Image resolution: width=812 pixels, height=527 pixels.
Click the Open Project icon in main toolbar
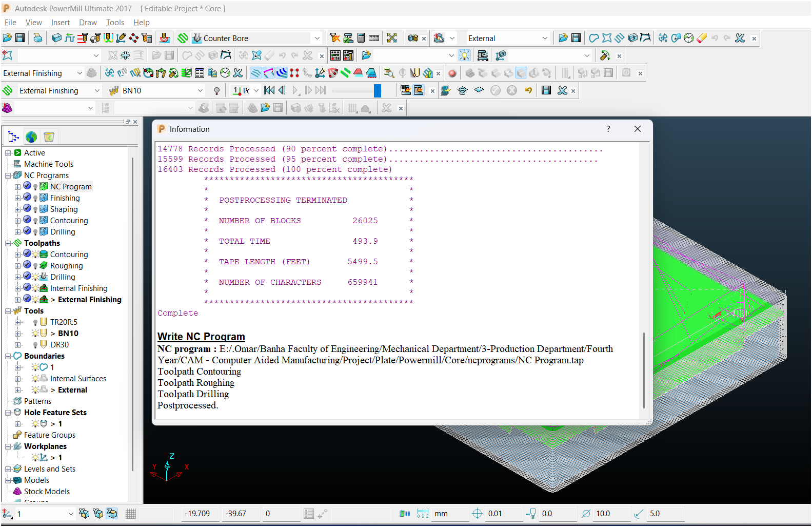click(7, 38)
